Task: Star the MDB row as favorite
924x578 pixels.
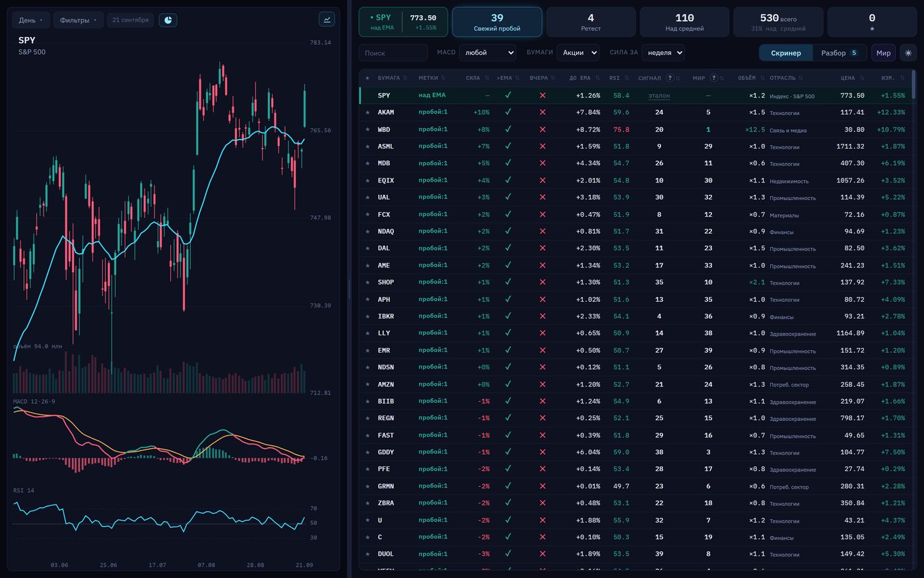Action: coord(368,163)
